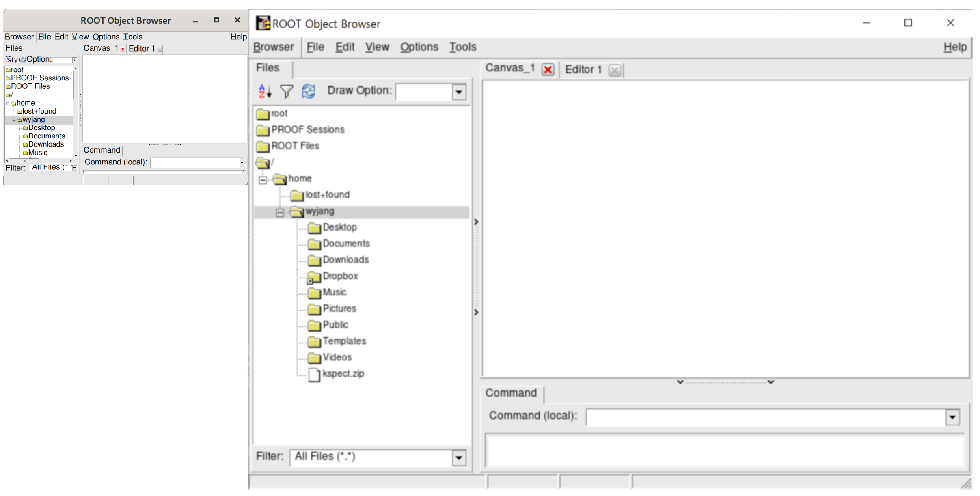Select the kspect.zip file in tree
The width and height of the screenshot is (980, 496).
tap(343, 374)
